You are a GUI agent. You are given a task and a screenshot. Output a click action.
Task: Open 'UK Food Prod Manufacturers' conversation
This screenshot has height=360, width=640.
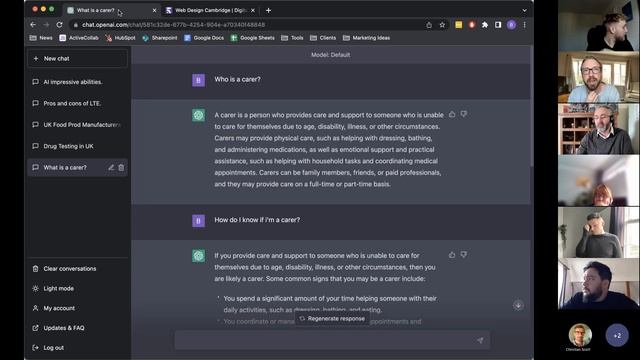coord(78,125)
